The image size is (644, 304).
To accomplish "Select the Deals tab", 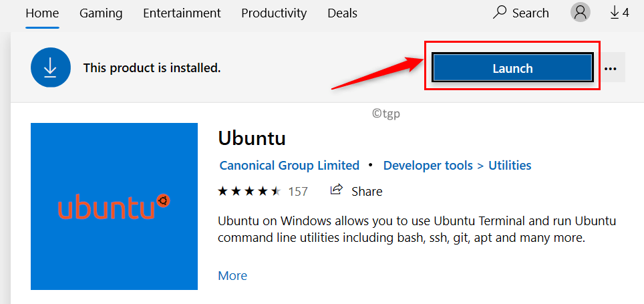I will (x=342, y=13).
